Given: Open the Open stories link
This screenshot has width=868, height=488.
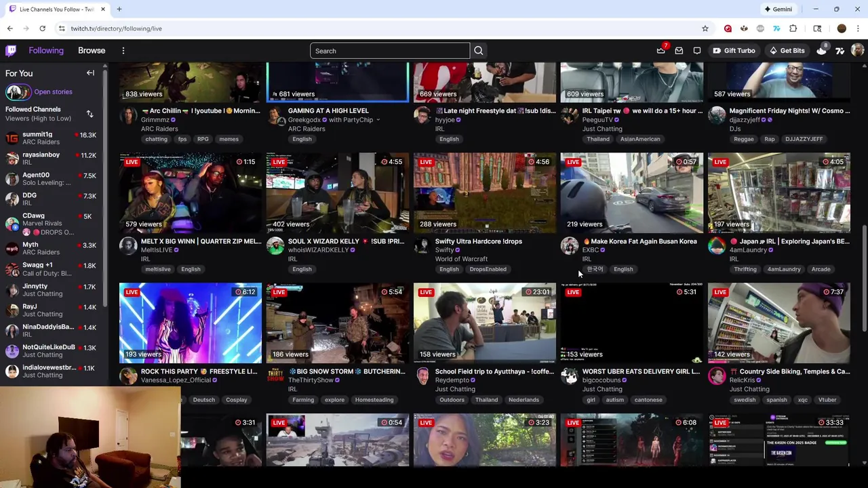Looking at the screenshot, I should click(x=53, y=92).
